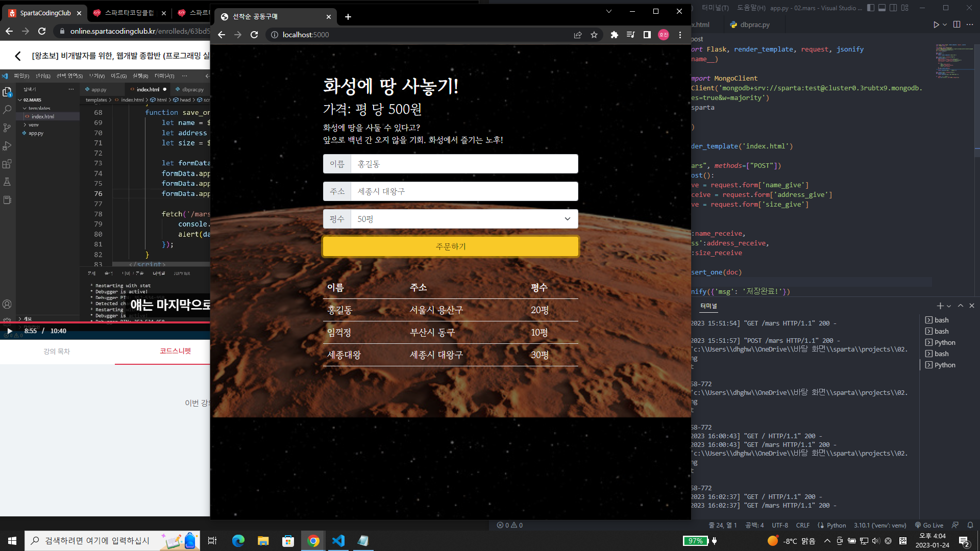Open run options dropdown in VS Code

(945, 24)
